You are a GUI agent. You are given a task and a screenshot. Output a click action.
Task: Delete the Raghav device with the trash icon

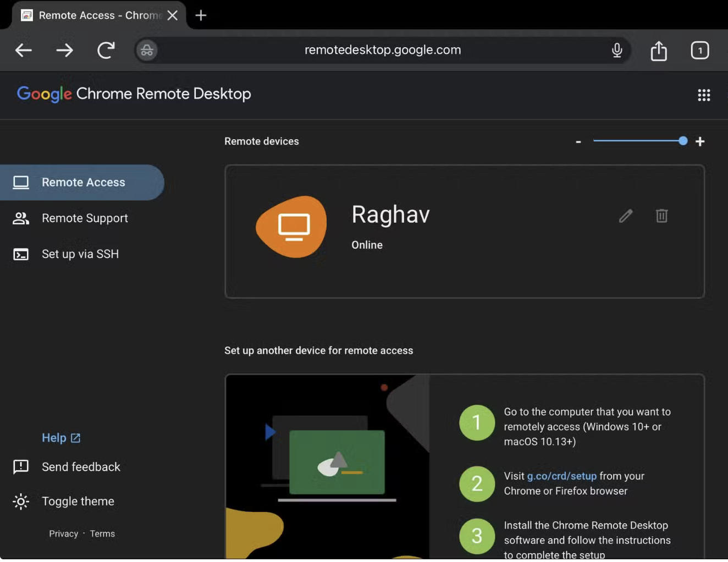[661, 216]
